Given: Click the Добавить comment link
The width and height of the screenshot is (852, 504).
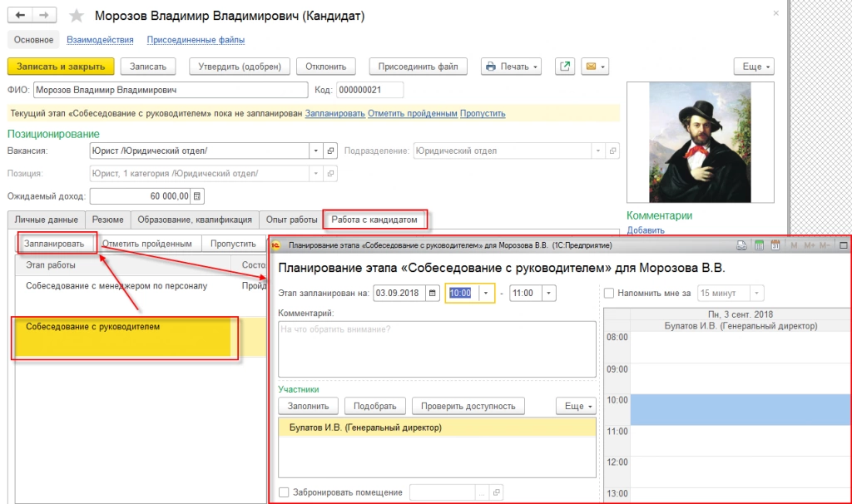Looking at the screenshot, I should point(646,230).
